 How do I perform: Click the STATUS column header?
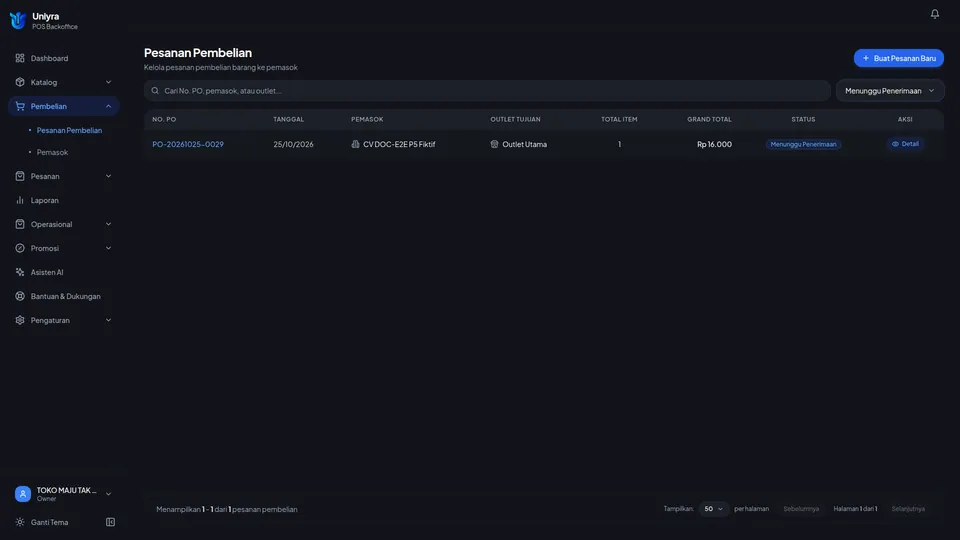[x=803, y=119]
